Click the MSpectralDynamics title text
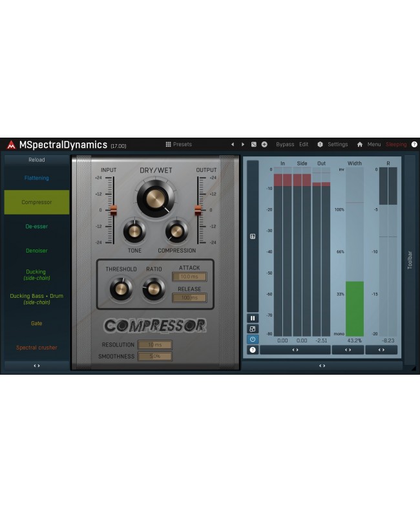This screenshot has height=513, width=420. (x=63, y=145)
